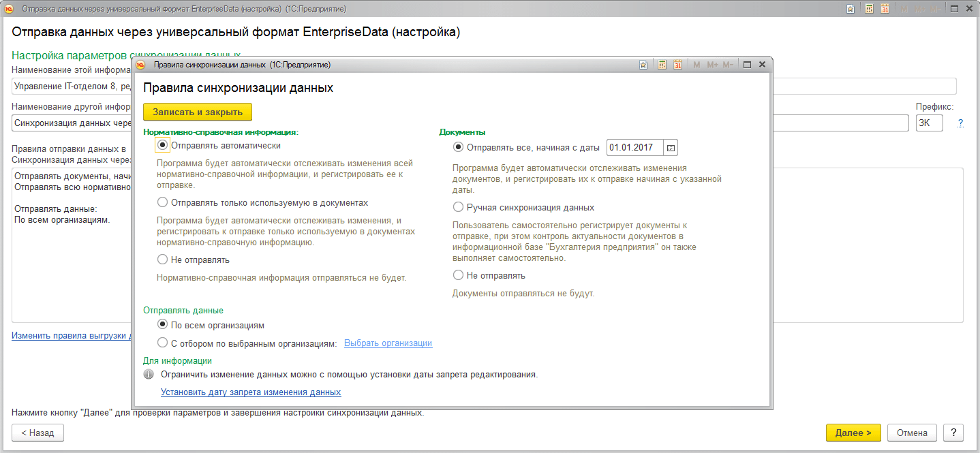980x453 pixels.
Task: Open the calendar from the main window title bar
Action: [x=885, y=9]
